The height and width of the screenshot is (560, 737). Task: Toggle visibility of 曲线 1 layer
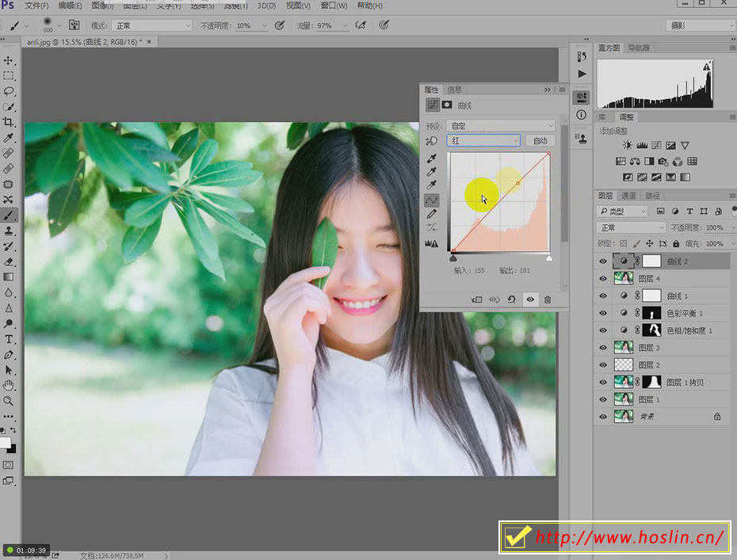click(x=603, y=296)
